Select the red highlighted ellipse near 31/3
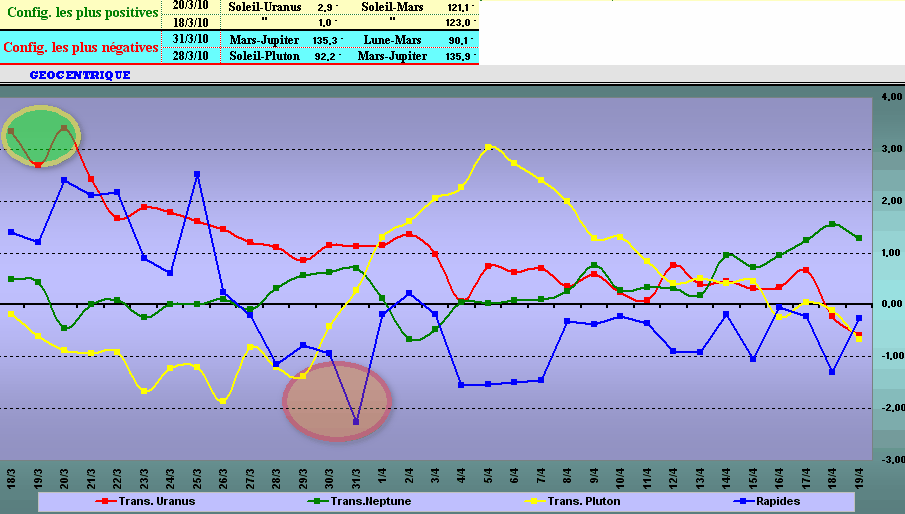905x514 pixels. click(336, 400)
